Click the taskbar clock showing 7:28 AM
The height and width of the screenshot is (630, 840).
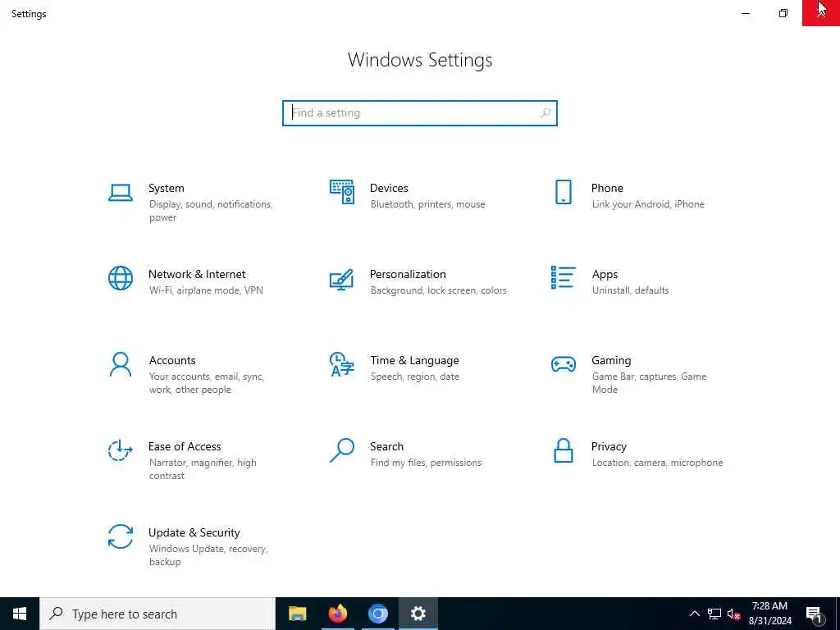click(769, 614)
